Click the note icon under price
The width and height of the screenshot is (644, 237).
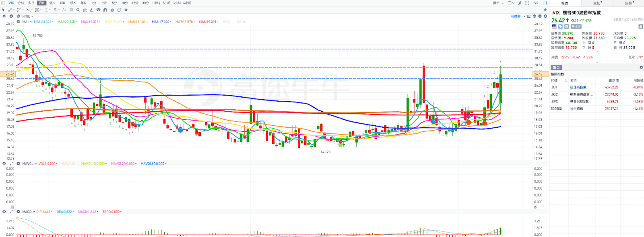click(x=566, y=27)
